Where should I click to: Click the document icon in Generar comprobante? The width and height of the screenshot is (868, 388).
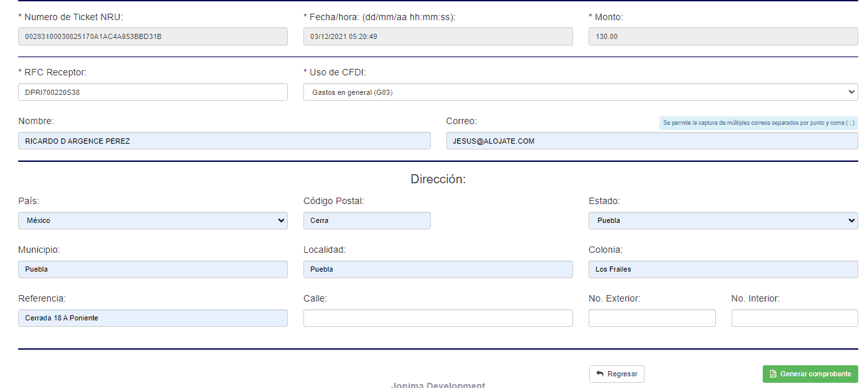point(772,374)
